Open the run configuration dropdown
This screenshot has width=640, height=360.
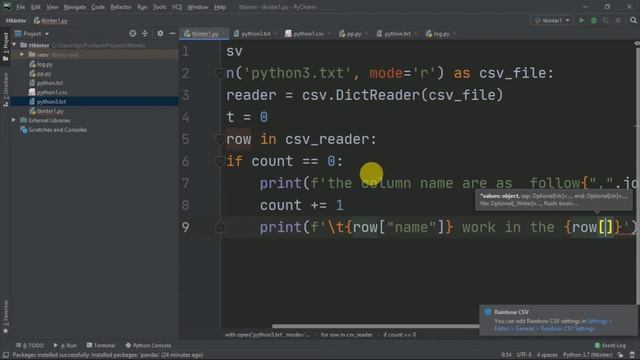[x=551, y=20]
